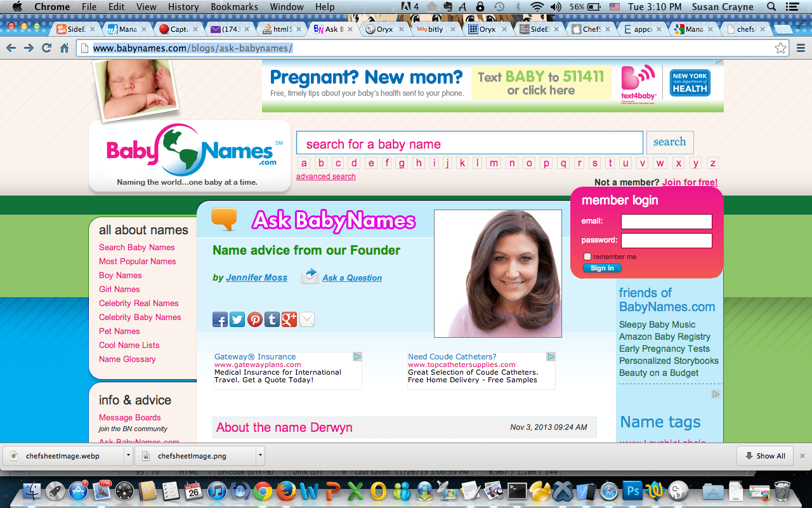Viewport: 812px width, 508px height.
Task: Browse names starting with letter z
Action: coord(712,163)
